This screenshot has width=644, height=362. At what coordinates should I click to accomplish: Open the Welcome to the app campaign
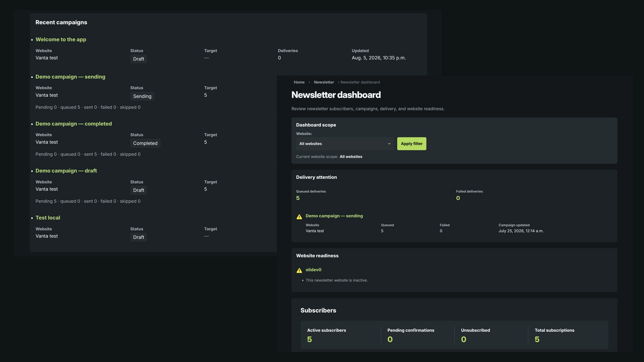tap(61, 39)
